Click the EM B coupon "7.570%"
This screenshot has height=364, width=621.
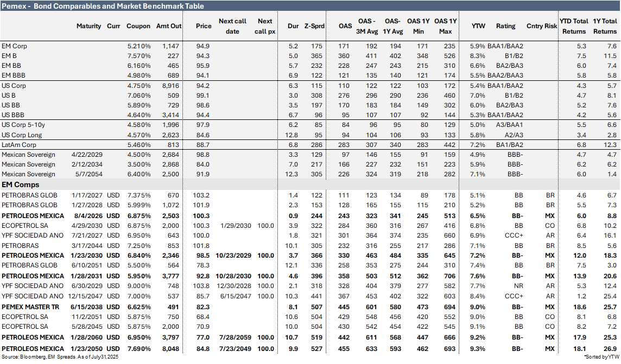click(139, 56)
